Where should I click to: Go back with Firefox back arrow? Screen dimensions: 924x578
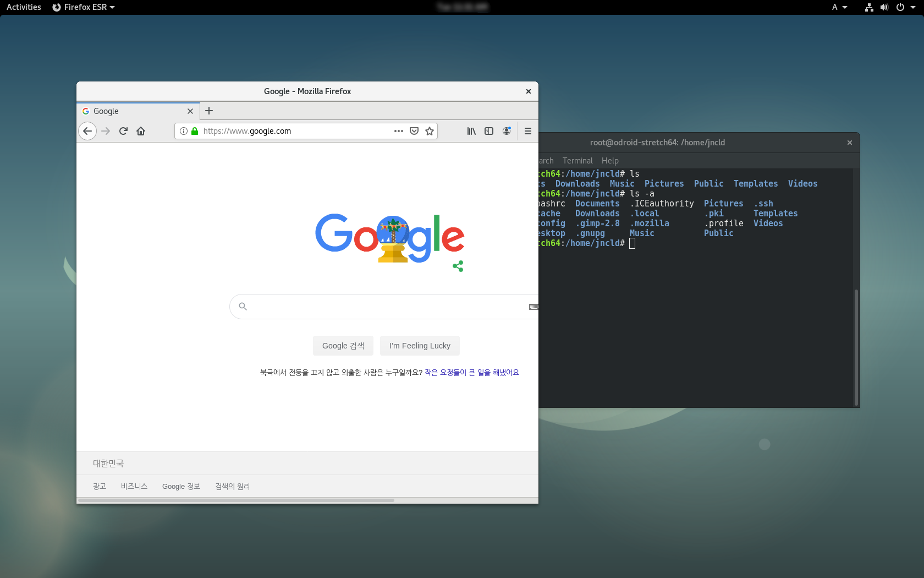(x=87, y=131)
